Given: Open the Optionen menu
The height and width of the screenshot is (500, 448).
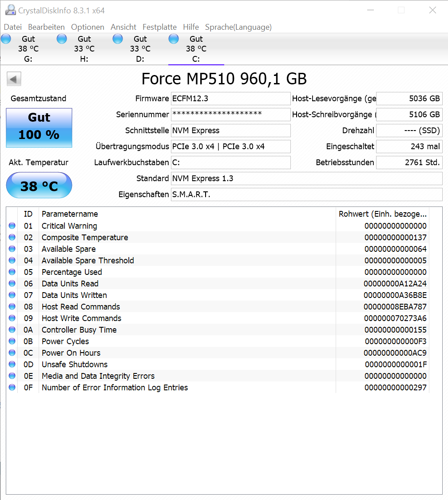Looking at the screenshot, I should coord(87,27).
